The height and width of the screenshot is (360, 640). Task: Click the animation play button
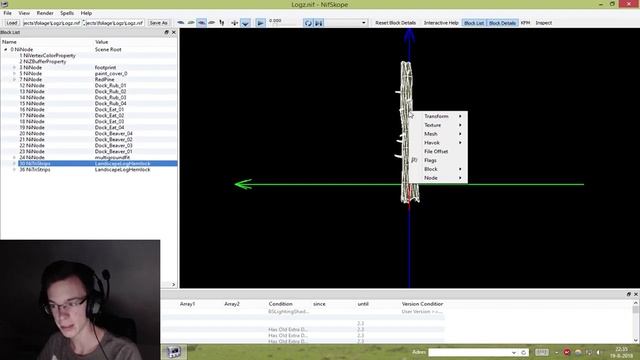260,23
